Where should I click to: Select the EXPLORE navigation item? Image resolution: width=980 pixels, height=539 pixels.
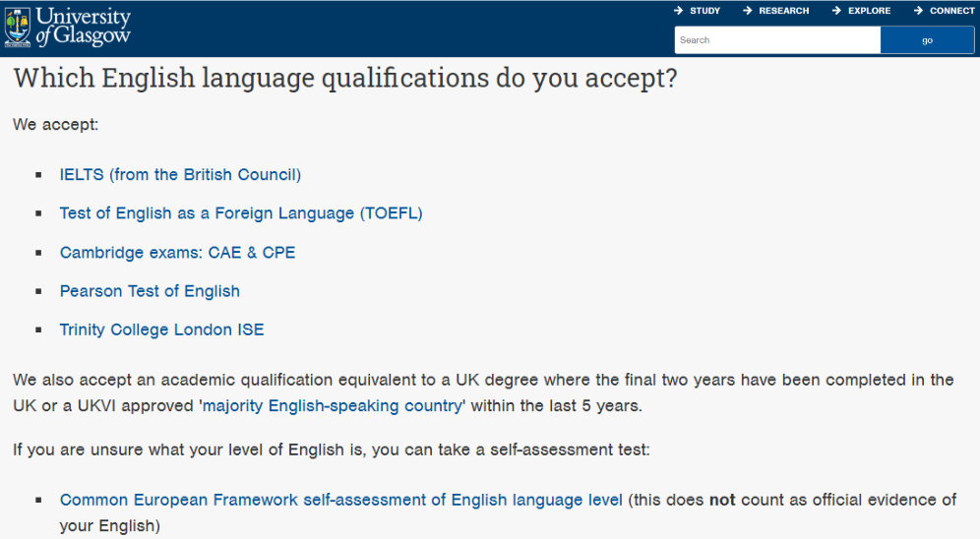click(x=869, y=11)
